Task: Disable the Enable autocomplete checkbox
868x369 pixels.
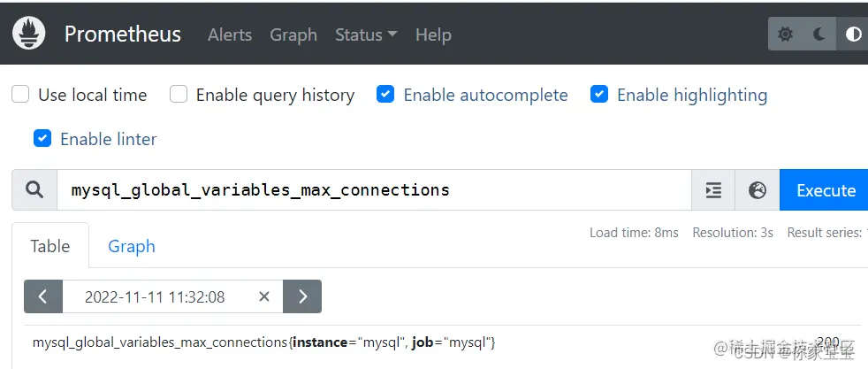Action: pyautogui.click(x=385, y=95)
